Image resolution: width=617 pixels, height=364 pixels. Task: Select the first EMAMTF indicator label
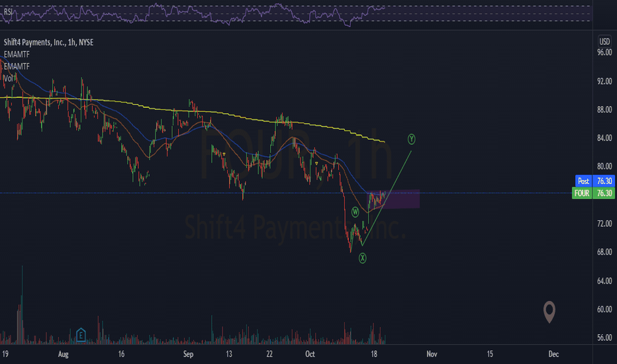17,54
